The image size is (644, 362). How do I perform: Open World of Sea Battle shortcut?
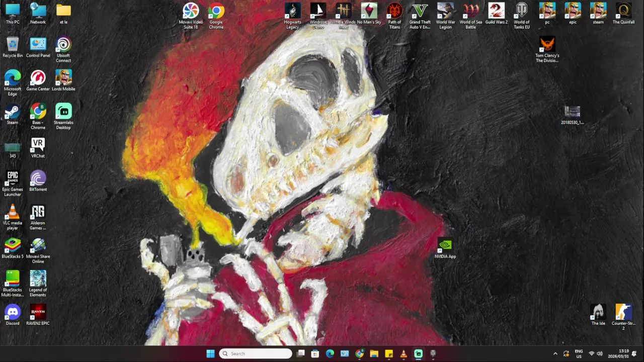(471, 16)
